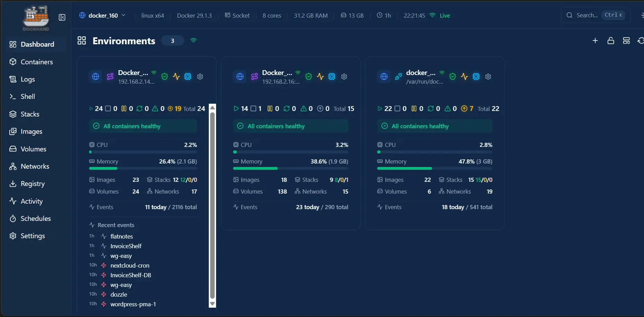Click the blue CPU chip icon on 192.168.2.14 card
Screen dimensions: 644x317
188,76
